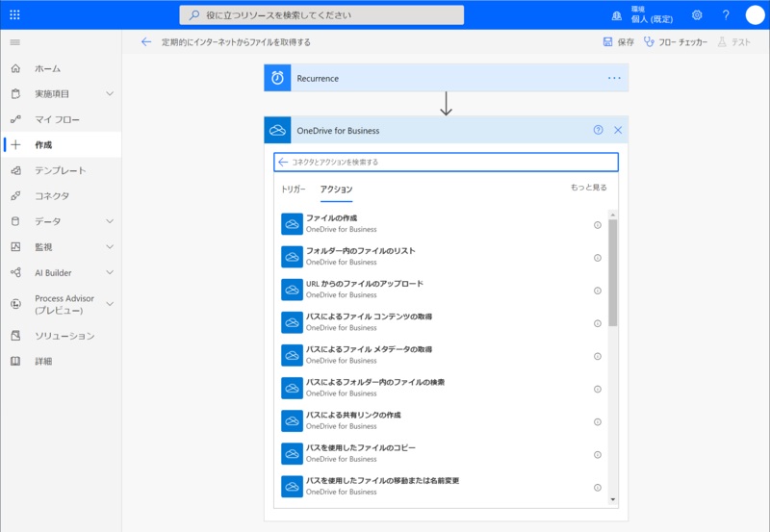Select パスによる共有リンクの作成 action
770x532 pixels.
(x=441, y=421)
